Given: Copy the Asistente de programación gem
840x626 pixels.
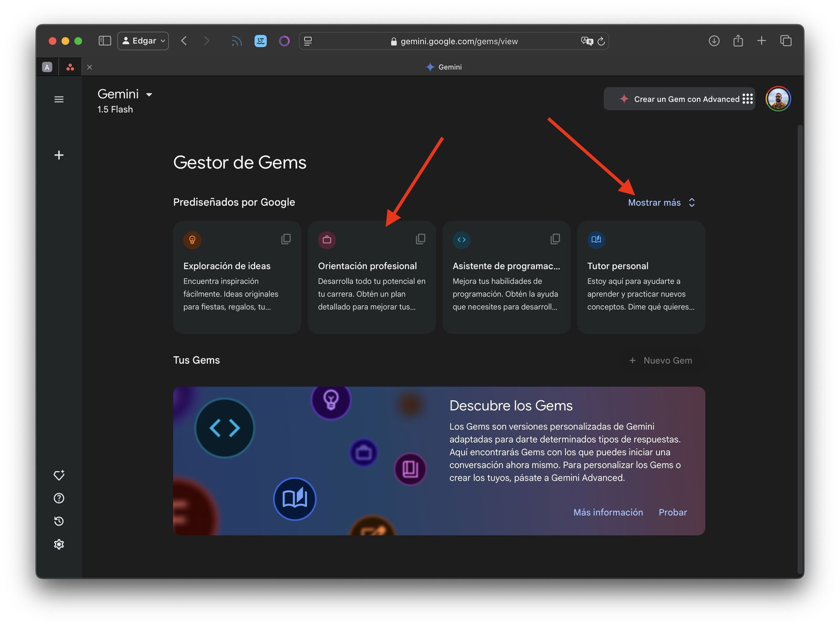Looking at the screenshot, I should 555,239.
